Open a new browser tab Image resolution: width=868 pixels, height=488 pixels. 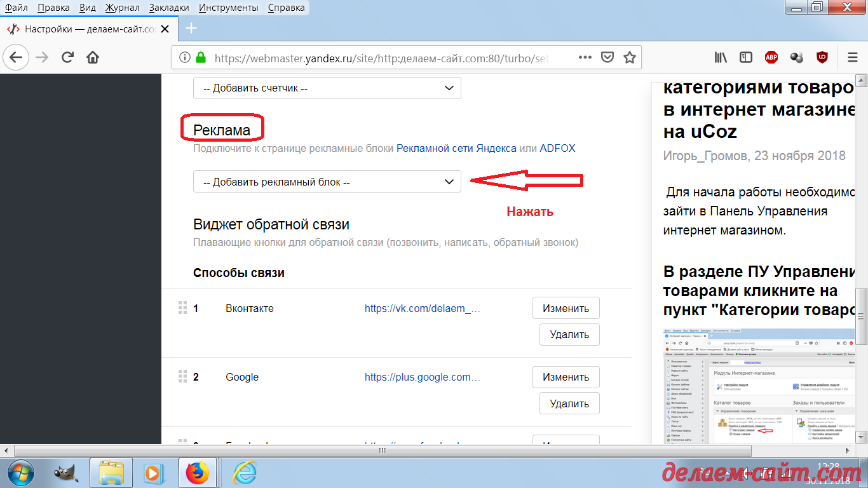[191, 29]
